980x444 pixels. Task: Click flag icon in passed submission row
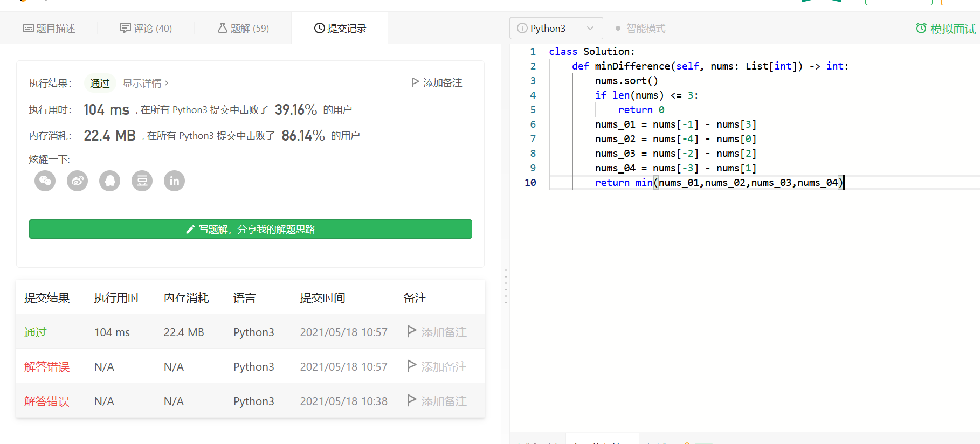pos(412,331)
